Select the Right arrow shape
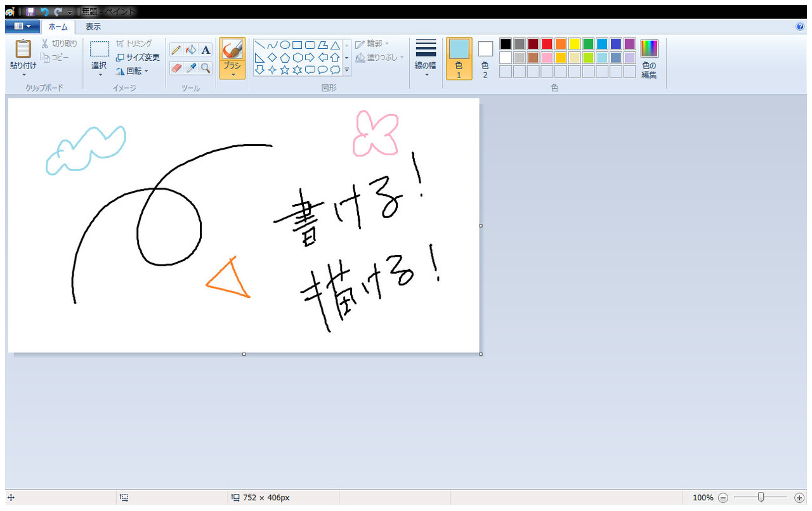The image size is (812, 511). 310,58
